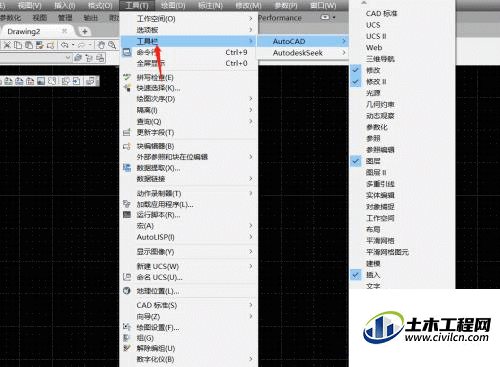Open the 绘图(D) menu bar item

point(173,5)
